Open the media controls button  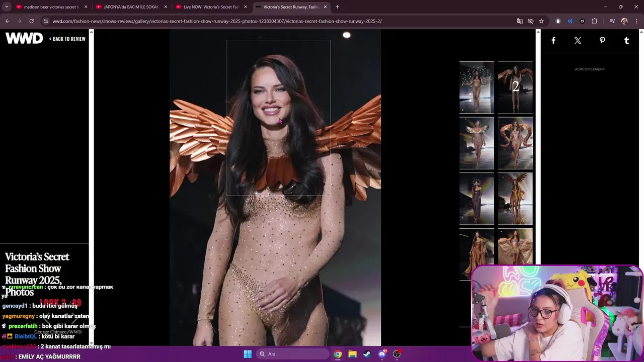[x=612, y=21]
